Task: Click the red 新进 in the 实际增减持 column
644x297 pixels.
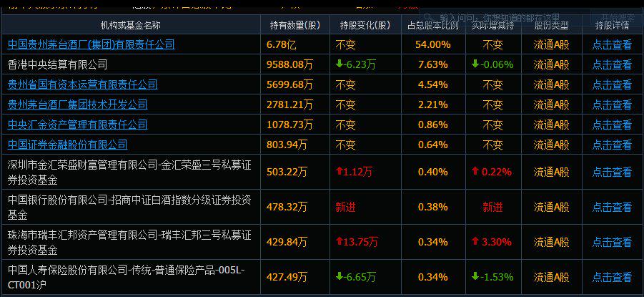Action: [x=493, y=207]
